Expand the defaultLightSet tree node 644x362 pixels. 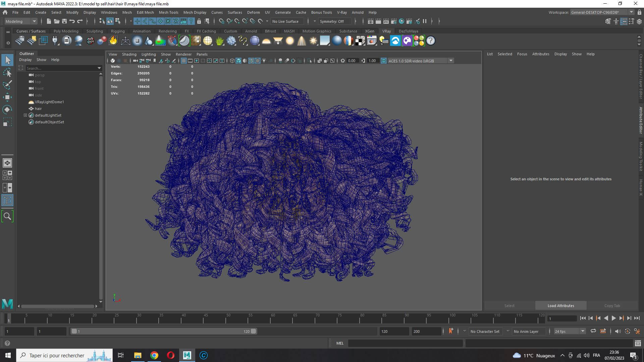[25, 115]
